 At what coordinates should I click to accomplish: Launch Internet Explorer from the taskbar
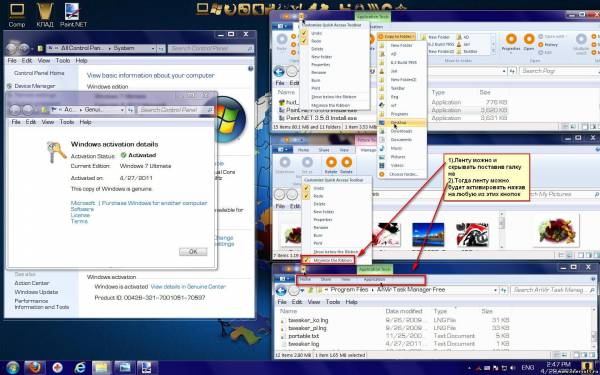pyautogui.click(x=80, y=368)
